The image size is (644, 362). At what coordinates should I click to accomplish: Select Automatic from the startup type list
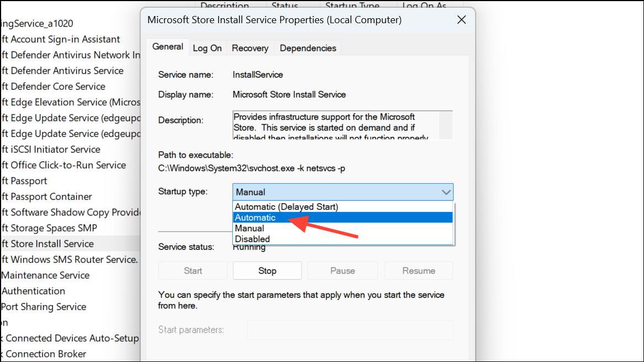[343, 217]
